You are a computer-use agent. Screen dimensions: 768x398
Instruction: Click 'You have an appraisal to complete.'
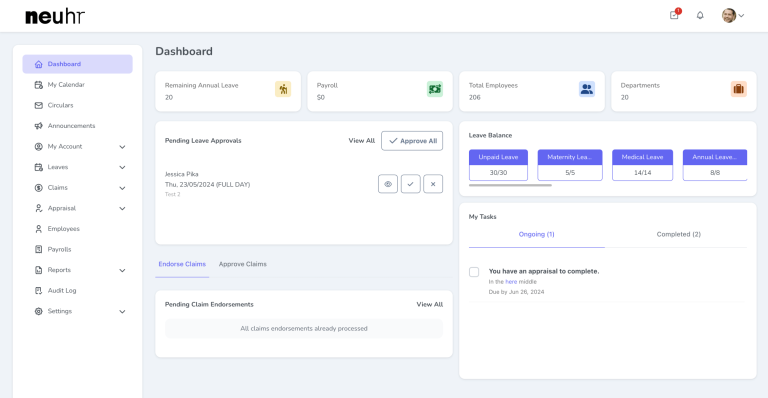544,271
